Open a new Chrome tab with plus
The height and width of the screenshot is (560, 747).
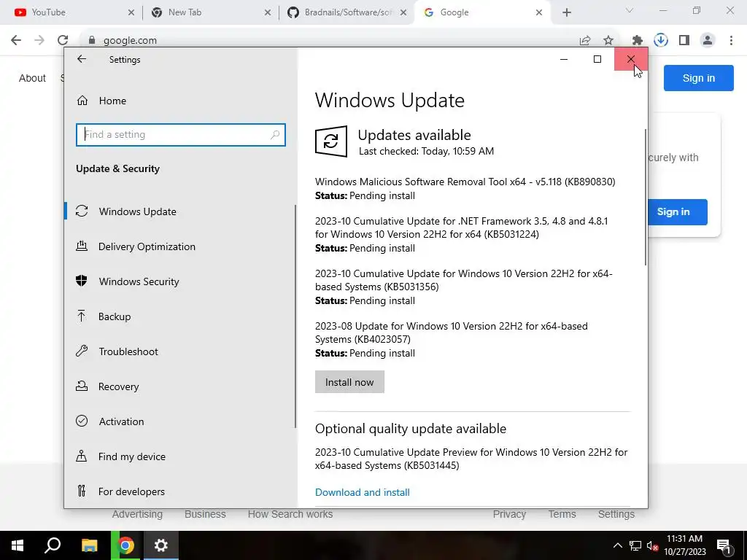tap(566, 12)
